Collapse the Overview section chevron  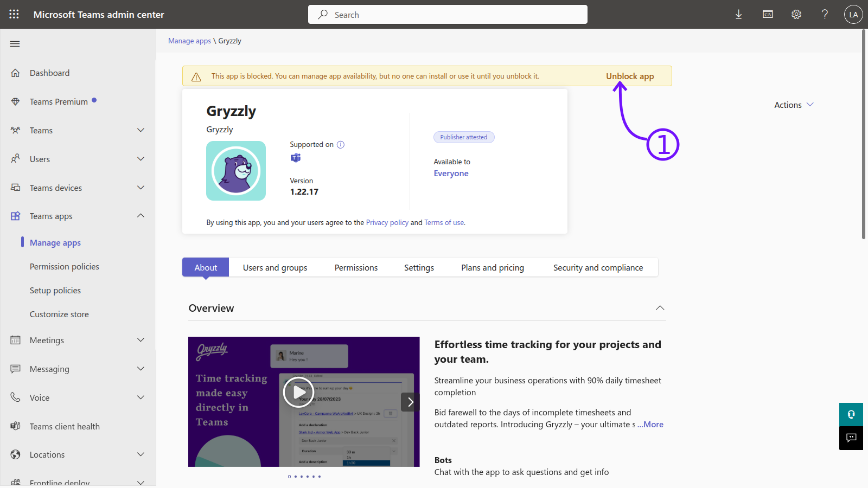point(660,308)
